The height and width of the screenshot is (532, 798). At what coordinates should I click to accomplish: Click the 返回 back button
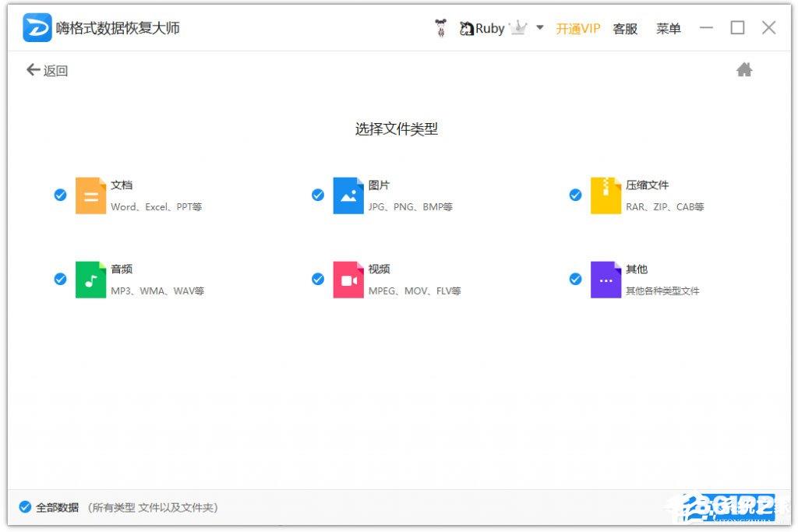47,70
